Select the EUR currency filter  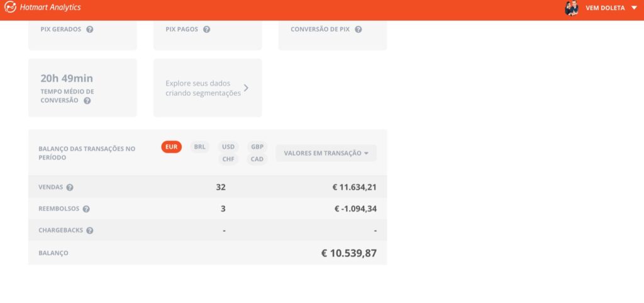171,147
